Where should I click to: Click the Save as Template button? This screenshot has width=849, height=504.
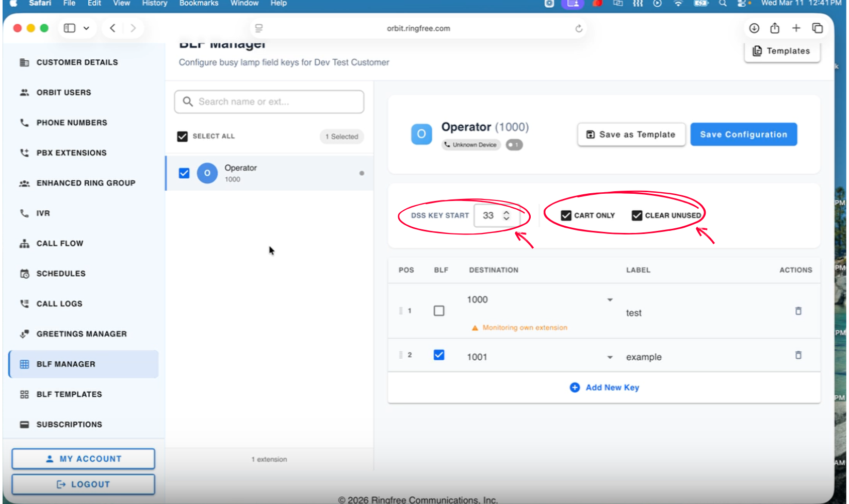631,135
